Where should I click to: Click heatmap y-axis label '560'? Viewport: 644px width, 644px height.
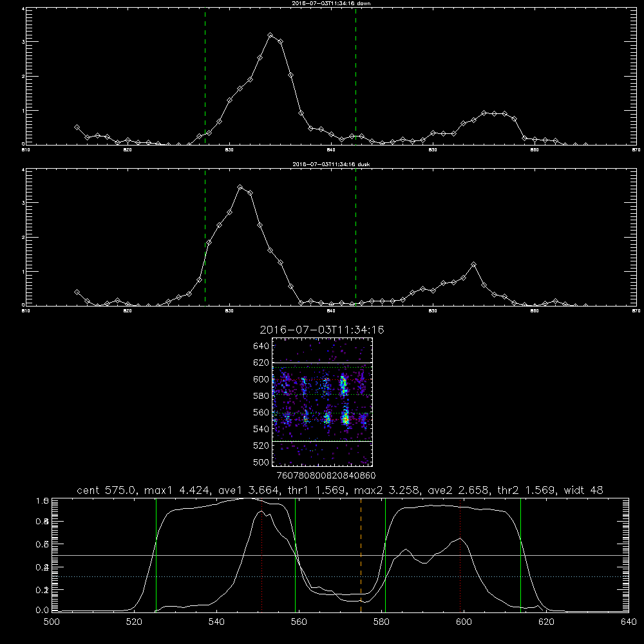point(261,412)
